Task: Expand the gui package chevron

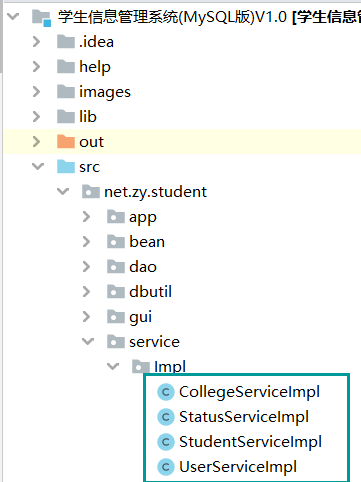Action: [86, 317]
